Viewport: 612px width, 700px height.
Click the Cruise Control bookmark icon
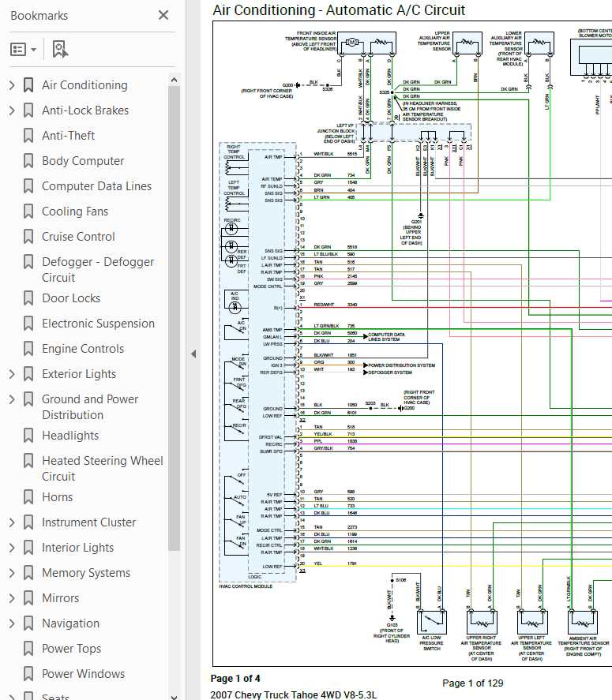(28, 237)
